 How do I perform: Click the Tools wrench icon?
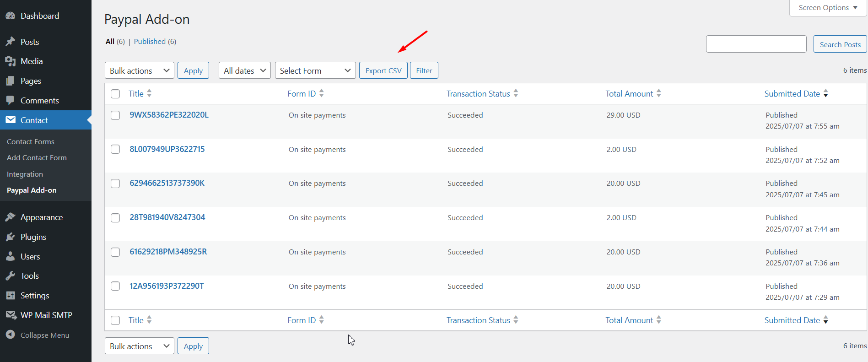click(11, 276)
